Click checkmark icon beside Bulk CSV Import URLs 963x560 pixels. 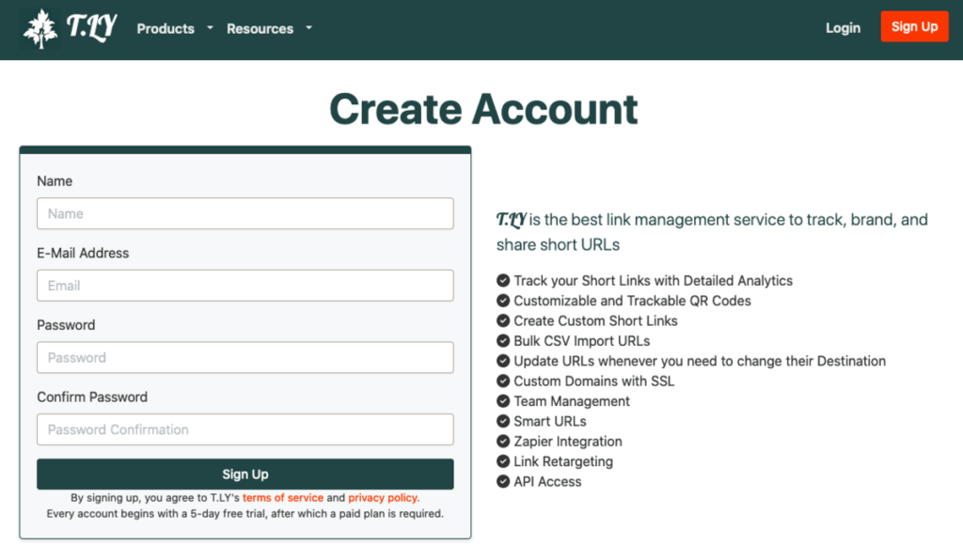(503, 341)
